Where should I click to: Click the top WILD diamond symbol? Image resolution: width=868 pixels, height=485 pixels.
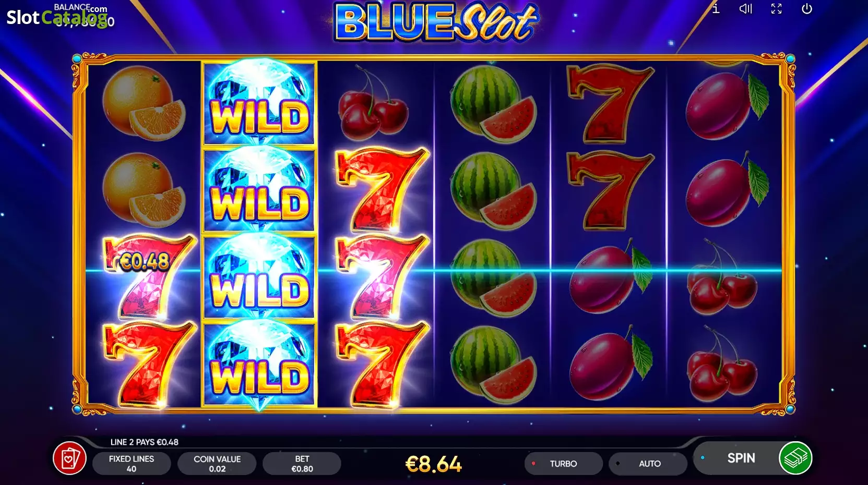pos(259,103)
